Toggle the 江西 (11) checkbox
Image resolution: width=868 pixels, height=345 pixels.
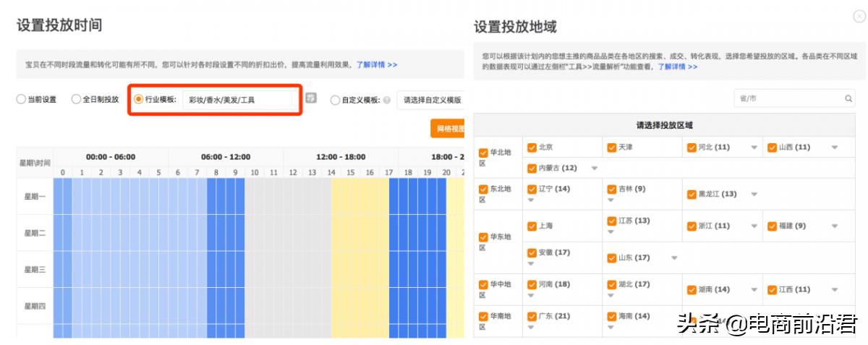click(x=772, y=289)
